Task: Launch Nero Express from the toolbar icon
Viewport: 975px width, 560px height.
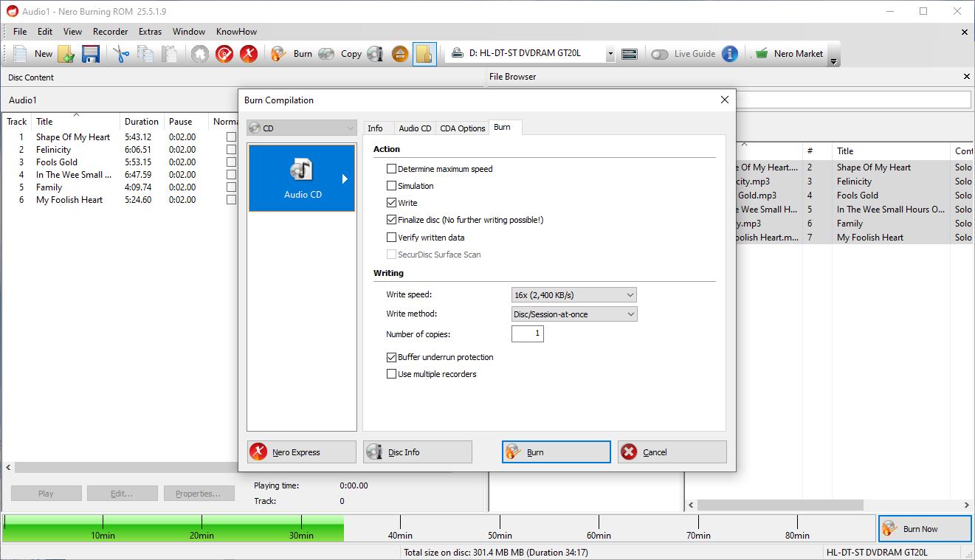Action: click(x=249, y=54)
